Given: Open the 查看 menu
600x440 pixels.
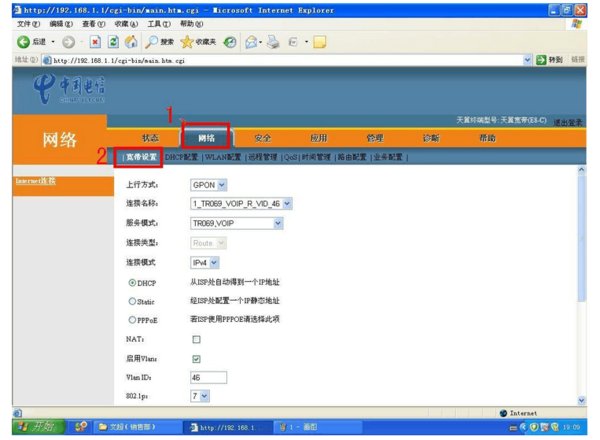Looking at the screenshot, I should [93, 24].
